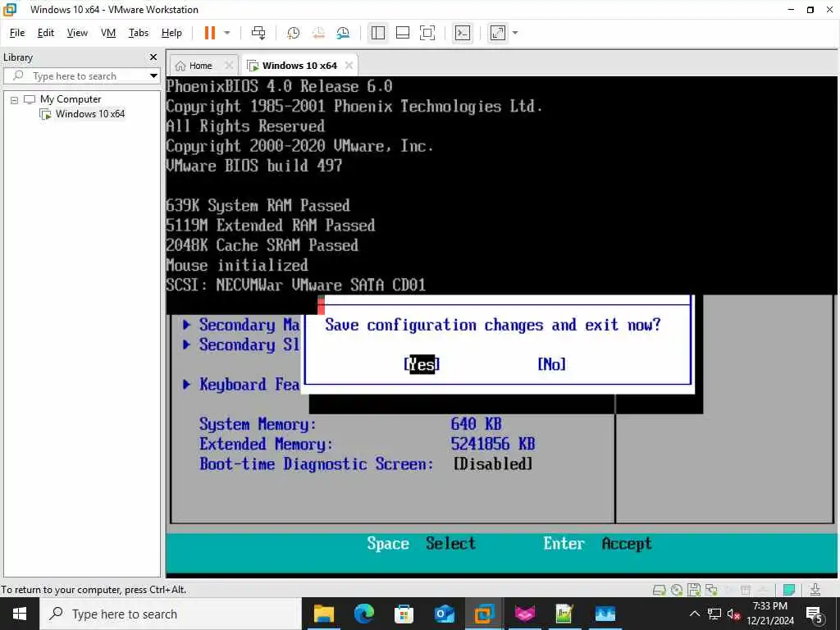840x630 pixels.
Task: Click the network adapter status bar icon
Action: (x=711, y=590)
